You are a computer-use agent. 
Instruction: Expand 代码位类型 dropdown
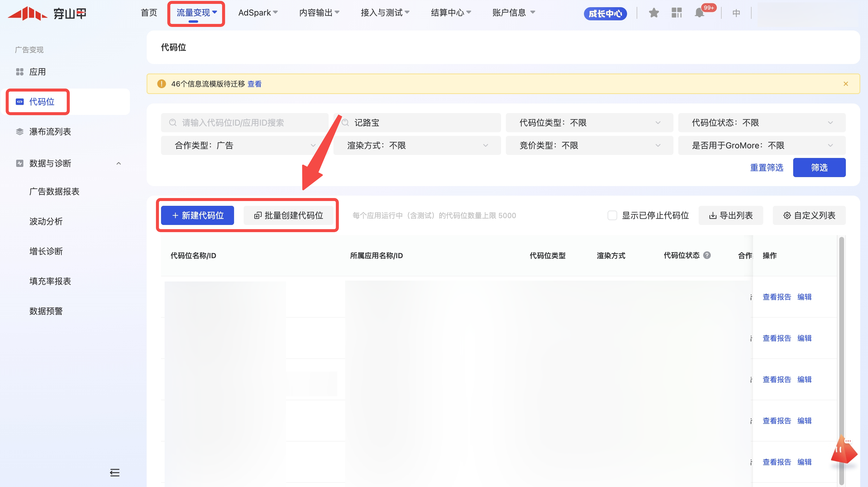point(589,123)
